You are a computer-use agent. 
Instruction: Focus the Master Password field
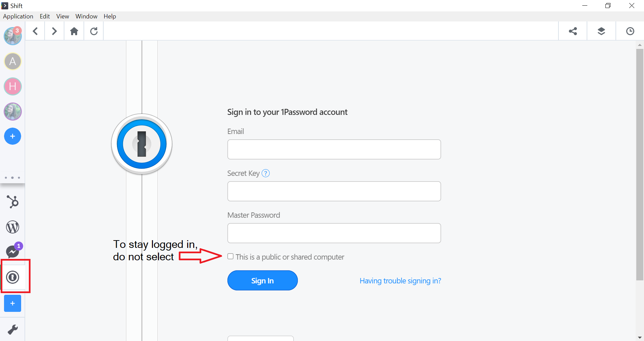pos(334,233)
